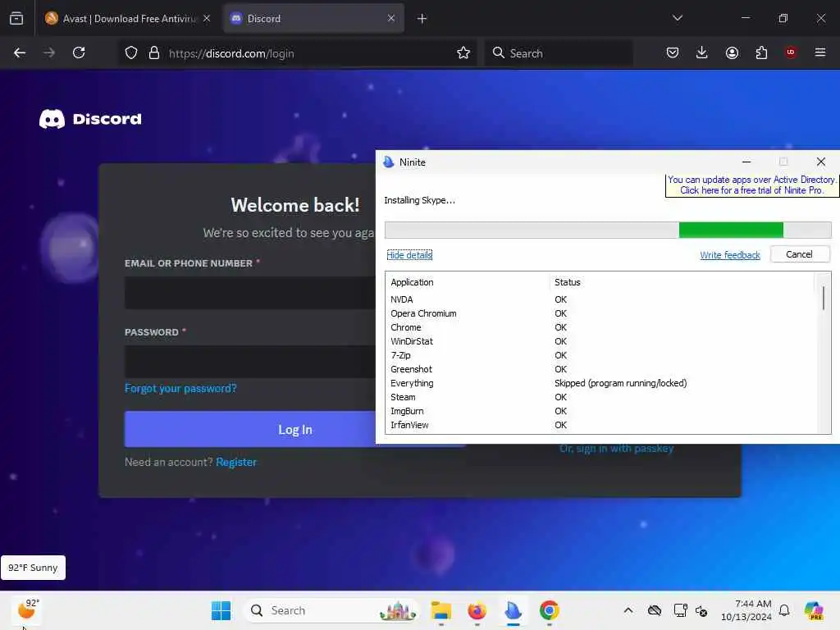Open a new browser tab
Screen dimensions: 840x630
(422, 19)
